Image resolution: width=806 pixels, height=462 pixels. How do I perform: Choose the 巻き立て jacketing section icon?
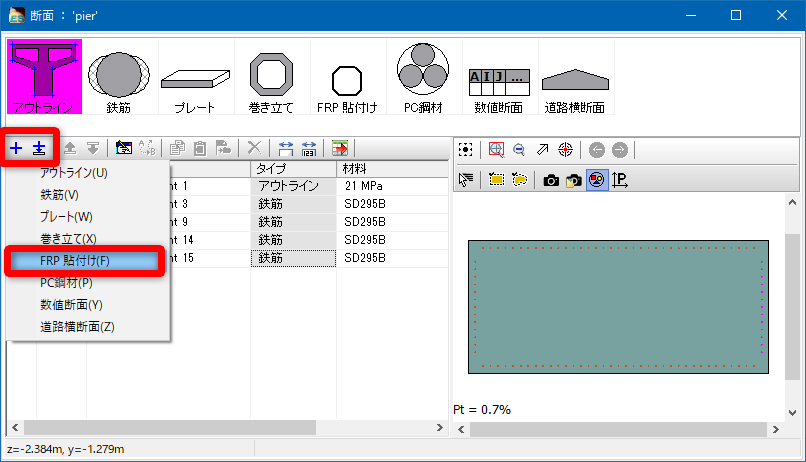(271, 77)
